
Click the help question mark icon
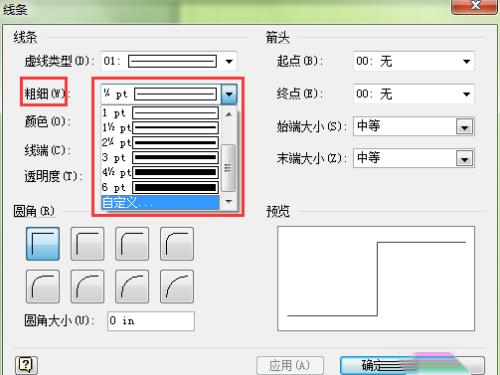pos(26,365)
